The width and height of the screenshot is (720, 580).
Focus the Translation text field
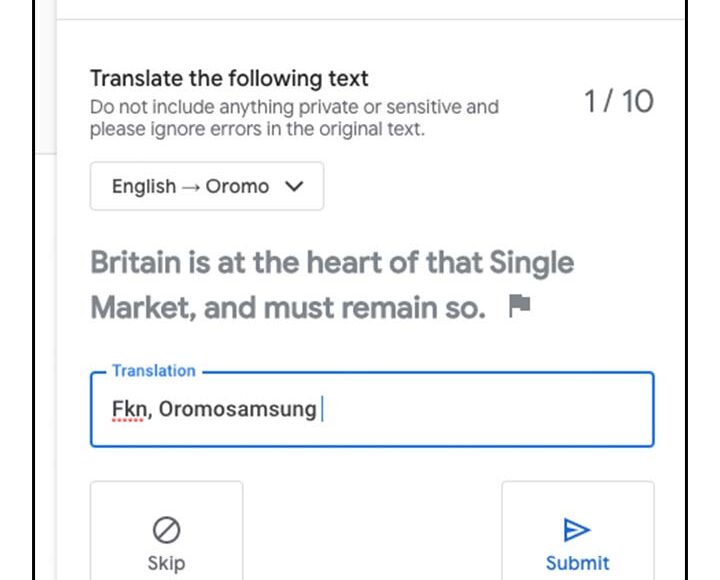(372, 409)
